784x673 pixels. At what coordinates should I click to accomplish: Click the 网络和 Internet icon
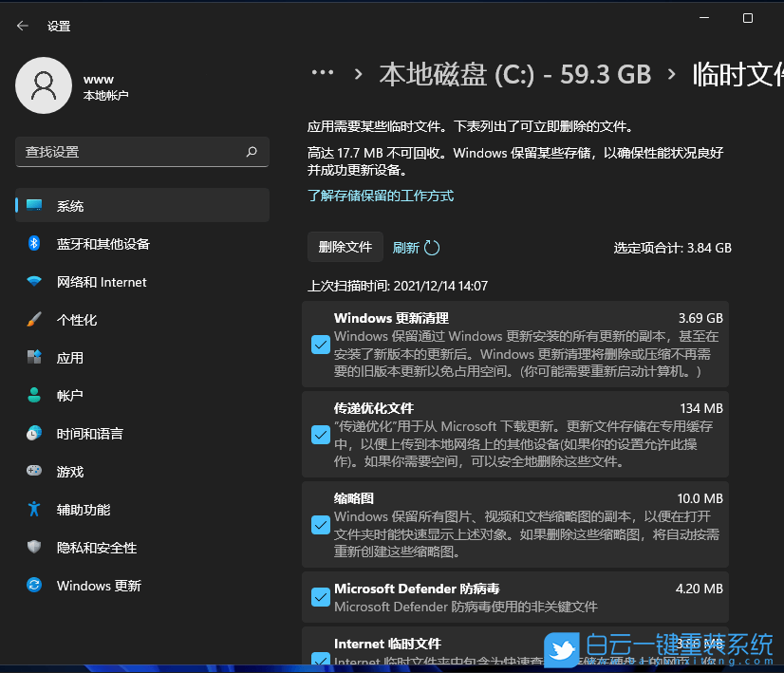pos(33,282)
